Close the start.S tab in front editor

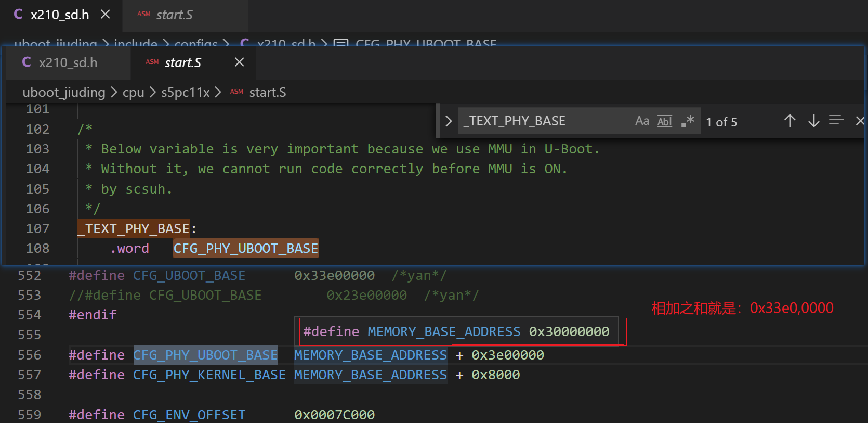point(239,62)
